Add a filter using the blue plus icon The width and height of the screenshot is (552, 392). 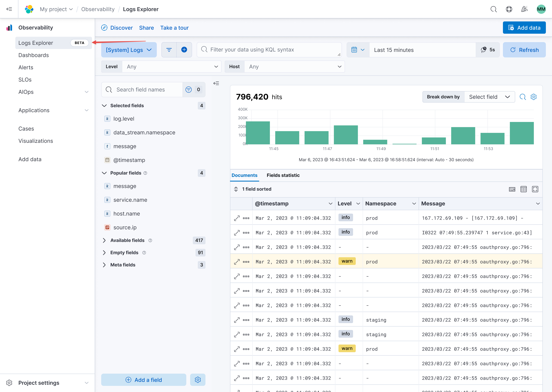coord(184,50)
